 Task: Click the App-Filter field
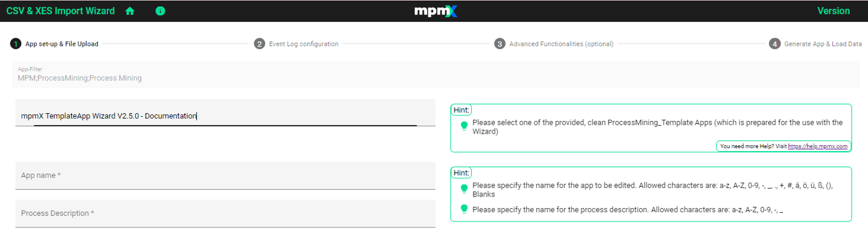point(436,74)
